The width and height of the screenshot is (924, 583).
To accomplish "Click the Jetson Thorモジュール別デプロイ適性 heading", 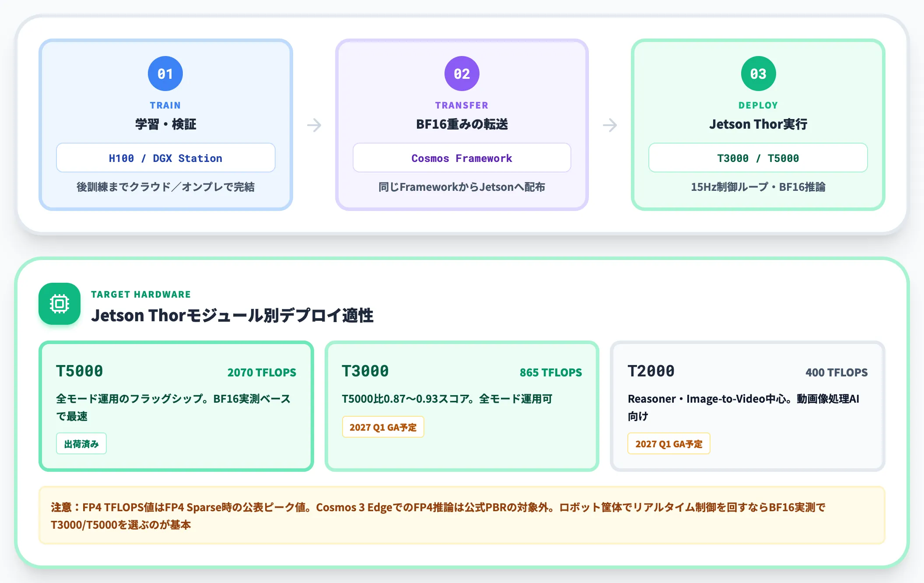I will tap(232, 315).
